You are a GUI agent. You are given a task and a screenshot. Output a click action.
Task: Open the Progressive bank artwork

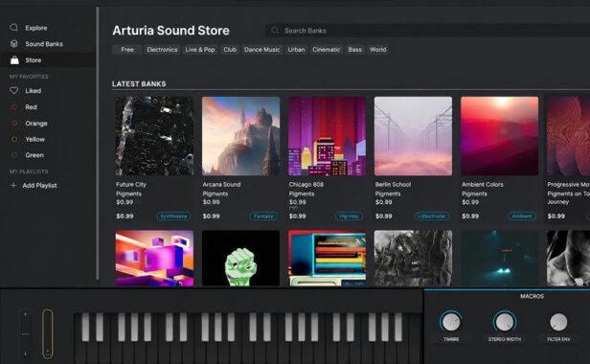[568, 136]
